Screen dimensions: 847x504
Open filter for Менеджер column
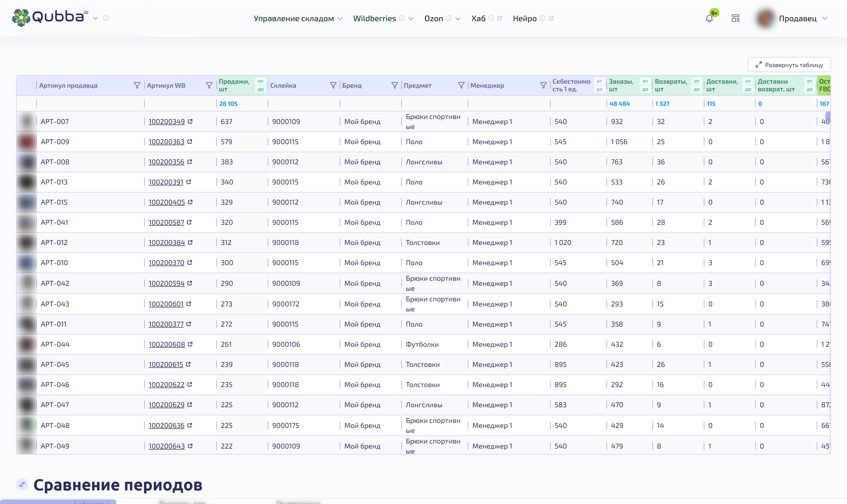point(543,85)
